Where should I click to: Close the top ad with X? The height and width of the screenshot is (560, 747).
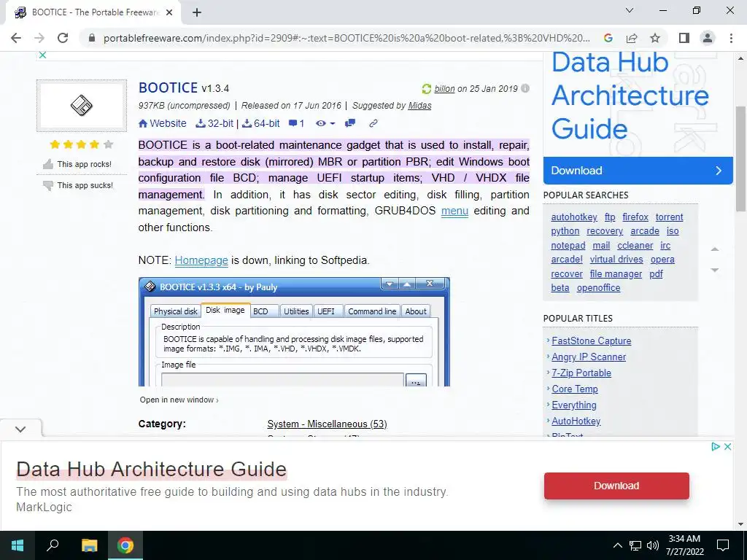[x=42, y=55]
